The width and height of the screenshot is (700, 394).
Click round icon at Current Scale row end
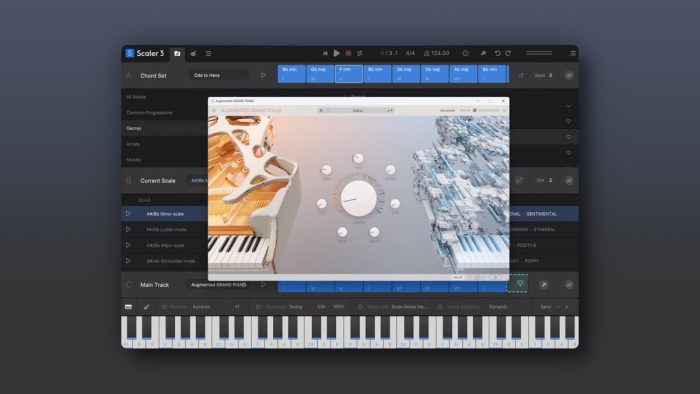568,180
